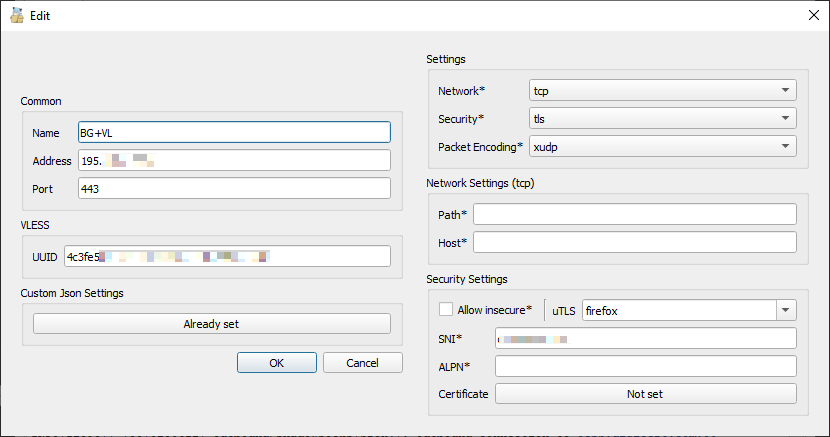Click the Certificate Not set button
The height and width of the screenshot is (437, 830).
(x=645, y=394)
